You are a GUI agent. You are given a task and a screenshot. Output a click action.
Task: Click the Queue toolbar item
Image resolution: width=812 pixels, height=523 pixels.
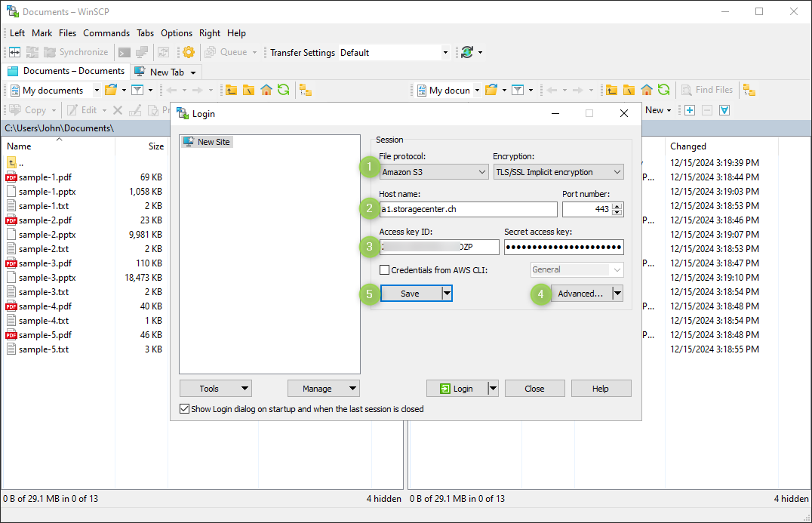(x=226, y=52)
